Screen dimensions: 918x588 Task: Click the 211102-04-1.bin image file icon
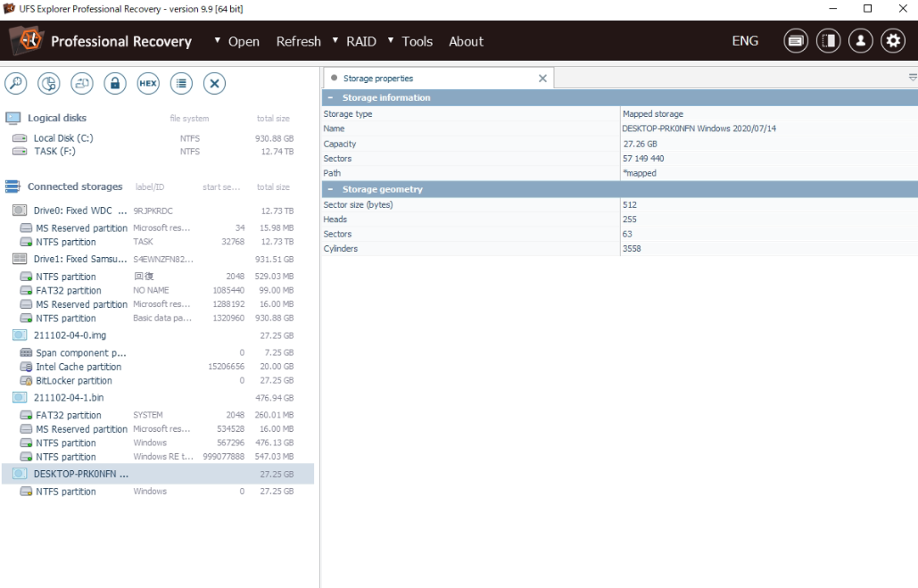[20, 397]
